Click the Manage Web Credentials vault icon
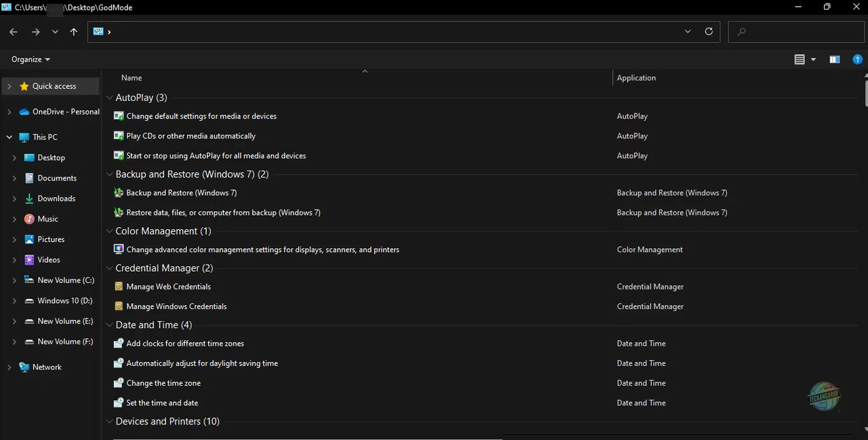Screen dimensions: 868x440 pos(119,287)
